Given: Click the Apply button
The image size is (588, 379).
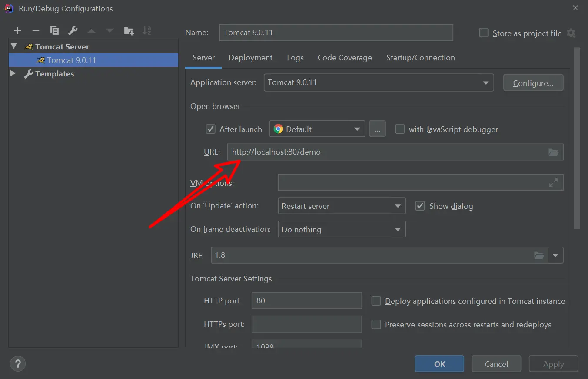Looking at the screenshot, I should 553,364.
